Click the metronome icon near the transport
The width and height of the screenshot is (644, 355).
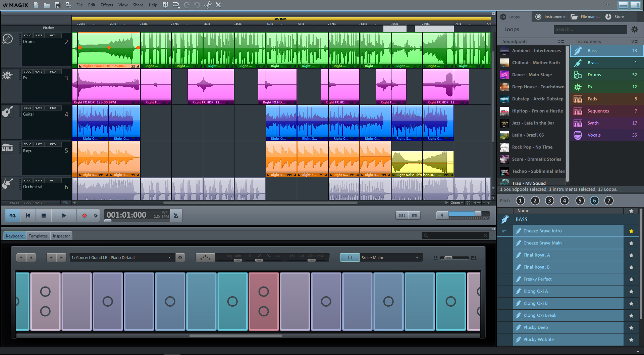176,215
